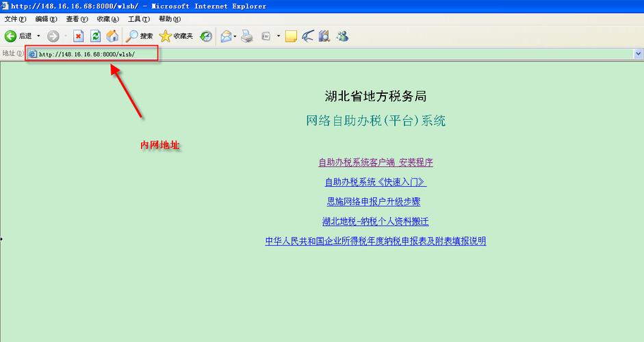Open the 收藏(A) menu

[108, 19]
